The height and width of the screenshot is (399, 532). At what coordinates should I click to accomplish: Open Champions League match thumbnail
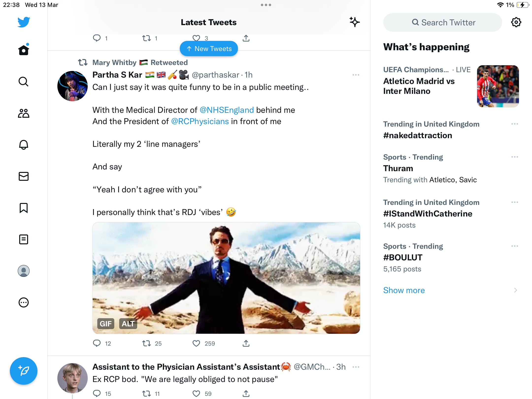[x=498, y=86]
